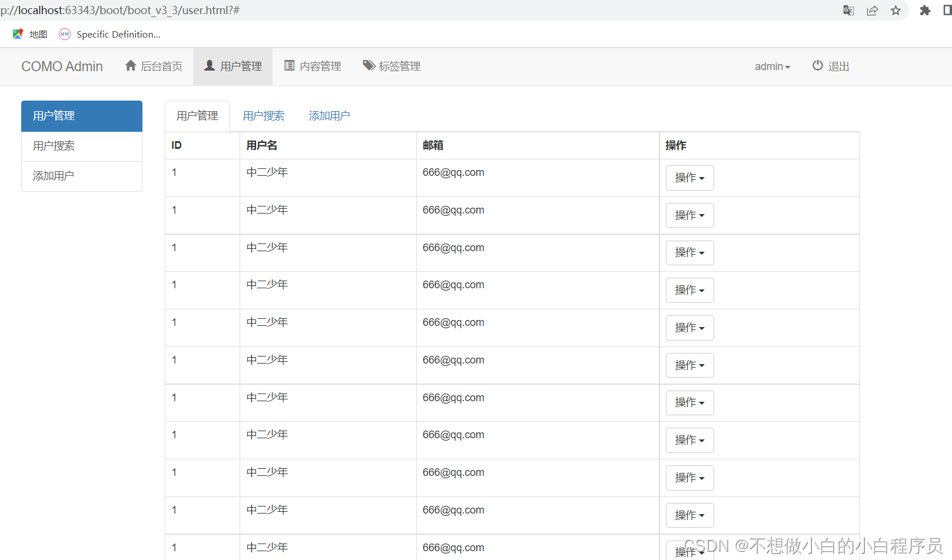This screenshot has height=560, width=952.
Task: Click 666@qq.com in first table row
Action: (453, 172)
